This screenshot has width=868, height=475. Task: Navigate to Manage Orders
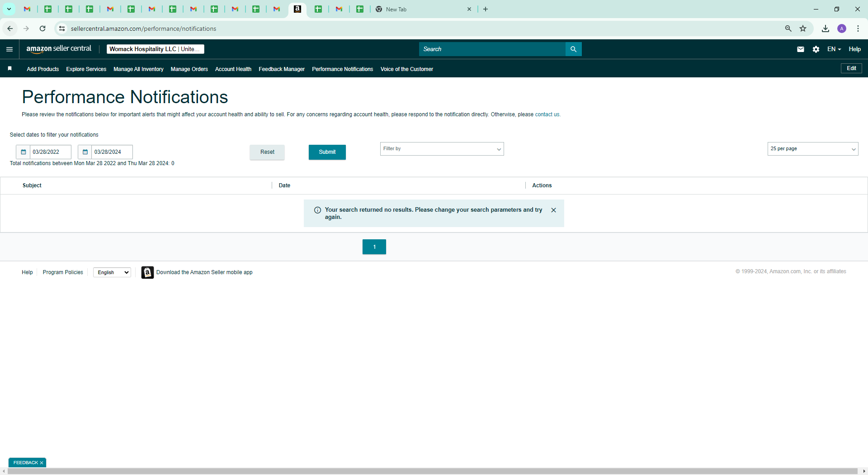pos(189,69)
